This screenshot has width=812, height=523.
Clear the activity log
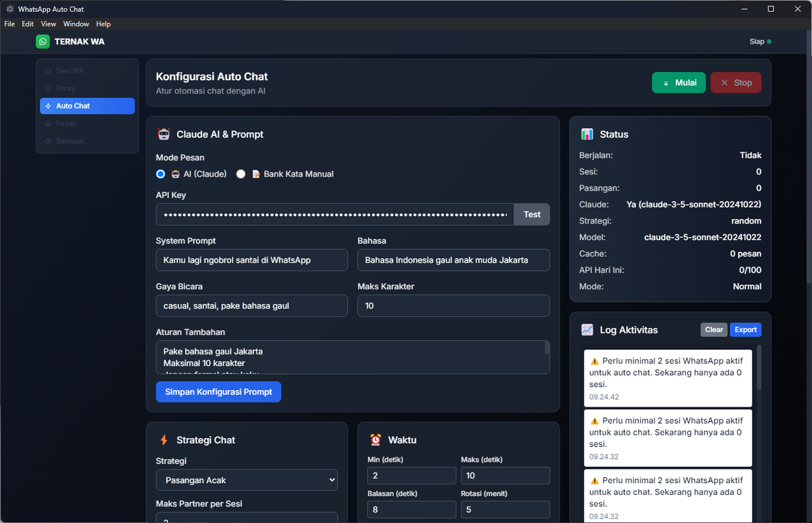pos(714,329)
